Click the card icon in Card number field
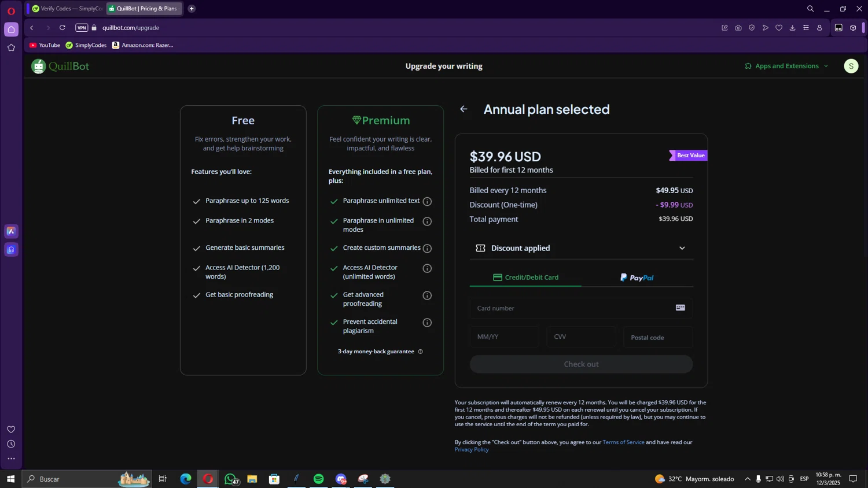This screenshot has height=488, width=868. 681,308
